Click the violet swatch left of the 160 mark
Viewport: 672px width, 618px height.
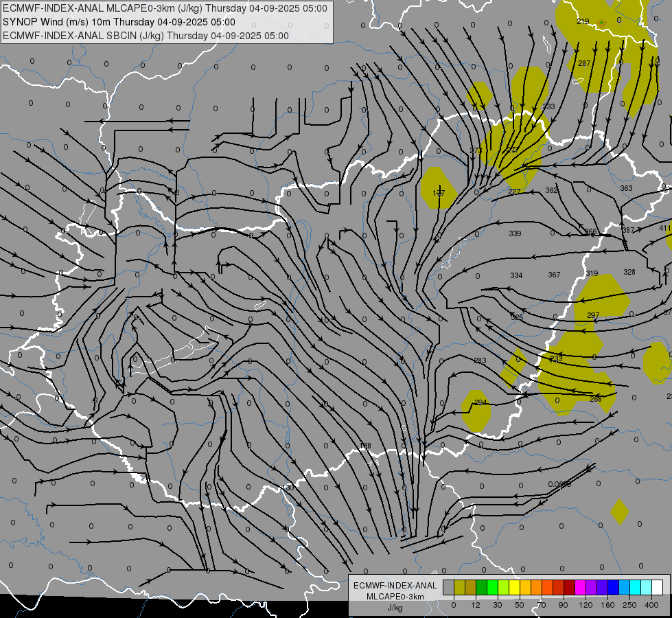click(x=603, y=588)
